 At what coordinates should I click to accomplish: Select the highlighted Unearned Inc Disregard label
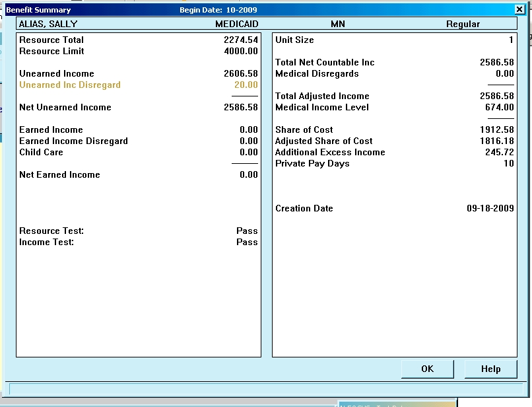70,85
